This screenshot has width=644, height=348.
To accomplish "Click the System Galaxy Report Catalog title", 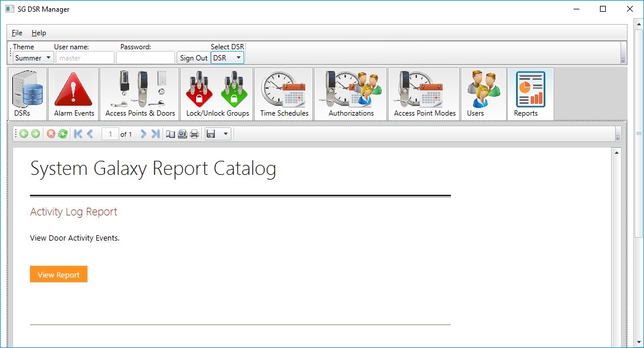I will 153,168.
